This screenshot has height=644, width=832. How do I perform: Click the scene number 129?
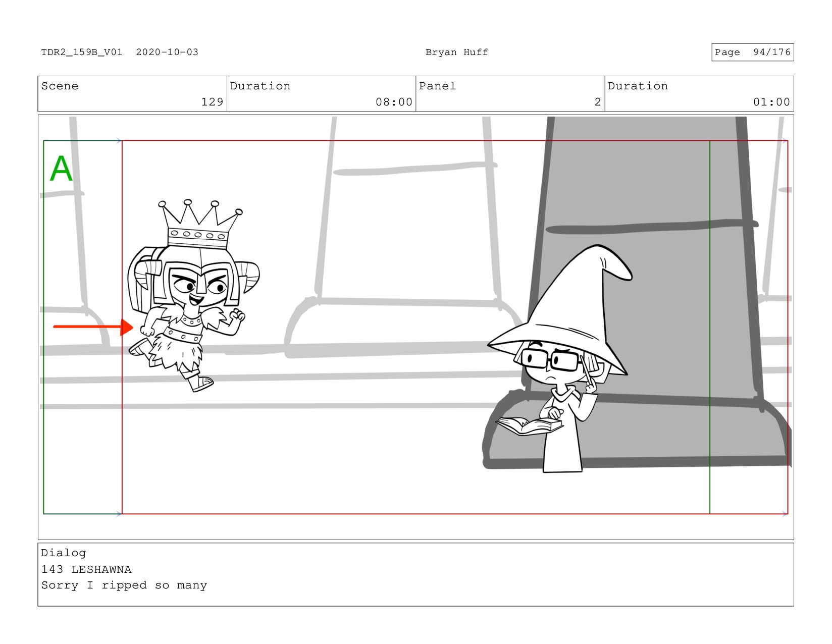click(212, 102)
